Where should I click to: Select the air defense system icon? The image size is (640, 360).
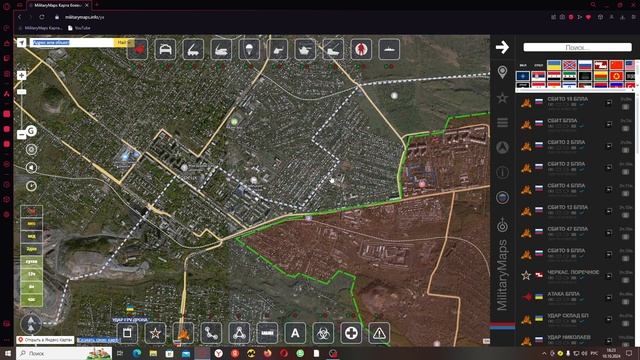221,49
